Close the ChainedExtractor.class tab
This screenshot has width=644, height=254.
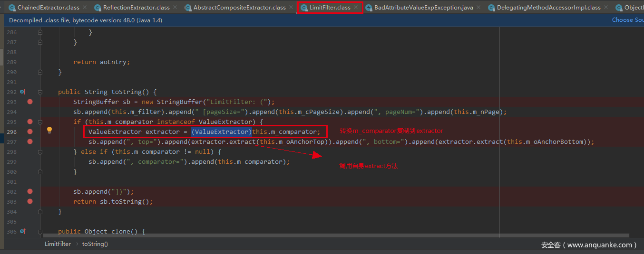(x=85, y=8)
